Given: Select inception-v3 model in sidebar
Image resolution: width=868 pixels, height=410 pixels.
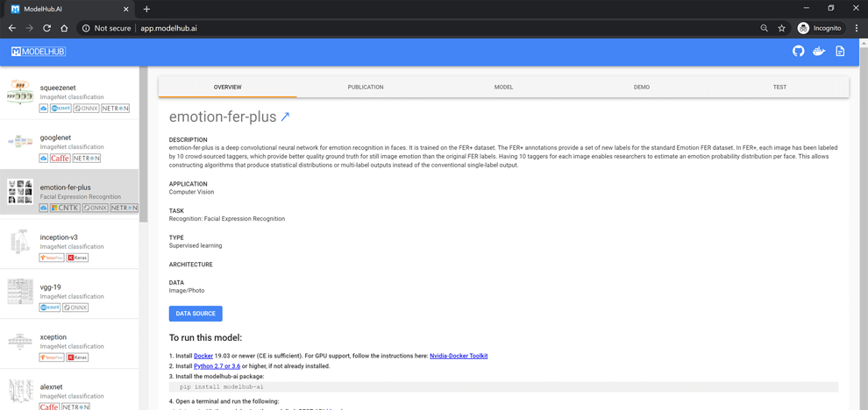Looking at the screenshot, I should (70, 244).
